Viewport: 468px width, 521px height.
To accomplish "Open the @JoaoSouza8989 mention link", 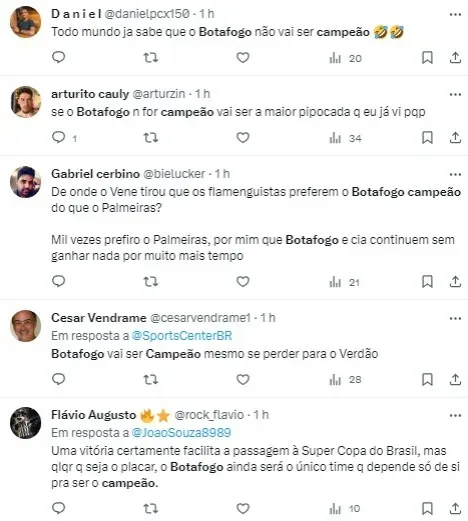I will pyautogui.click(x=181, y=433).
